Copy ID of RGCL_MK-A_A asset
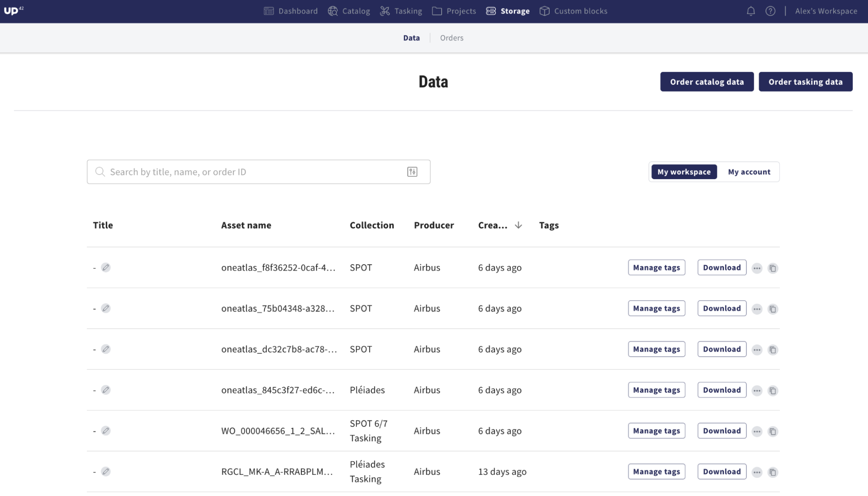The image size is (868, 496). [x=772, y=472]
